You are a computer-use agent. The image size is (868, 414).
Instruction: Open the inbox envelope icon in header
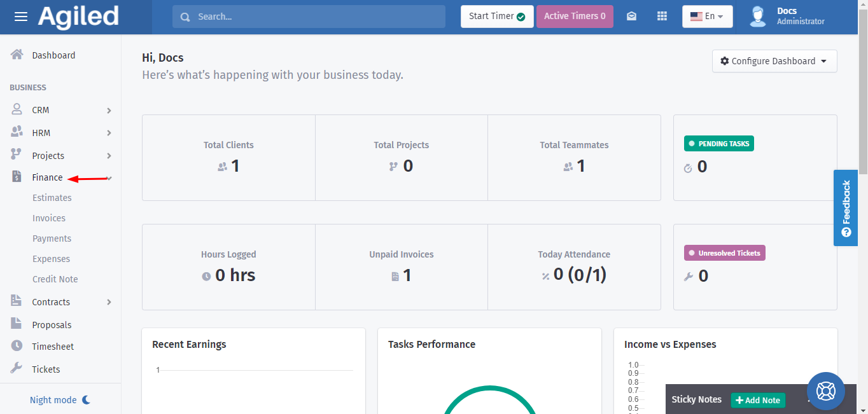[x=631, y=17]
